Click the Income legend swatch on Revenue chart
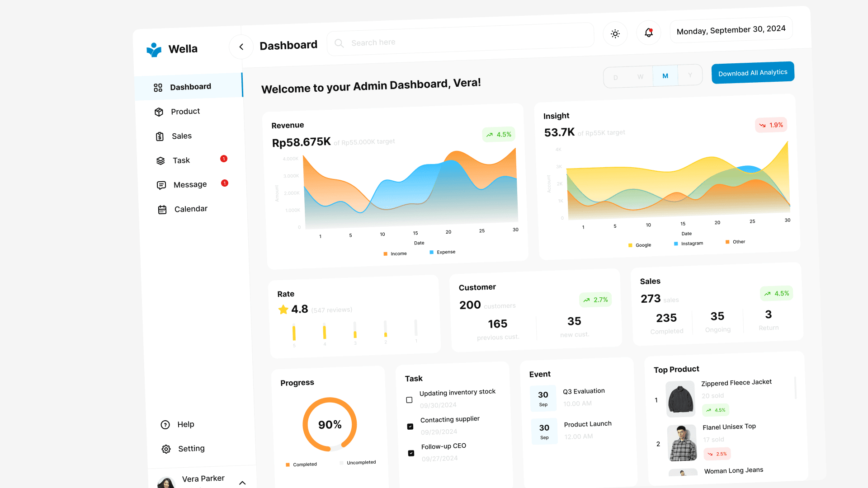The image size is (868, 488). click(386, 253)
